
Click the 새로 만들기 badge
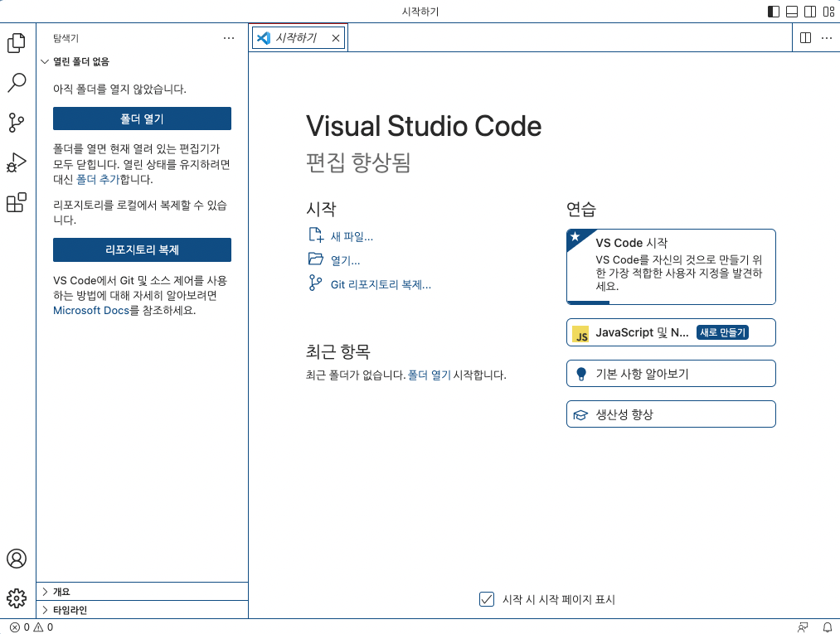coord(723,332)
